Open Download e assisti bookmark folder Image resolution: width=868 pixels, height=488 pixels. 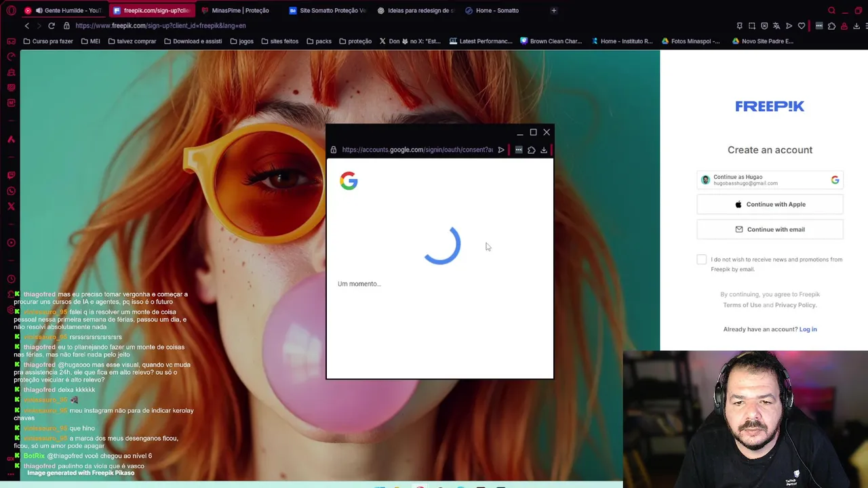193,41
